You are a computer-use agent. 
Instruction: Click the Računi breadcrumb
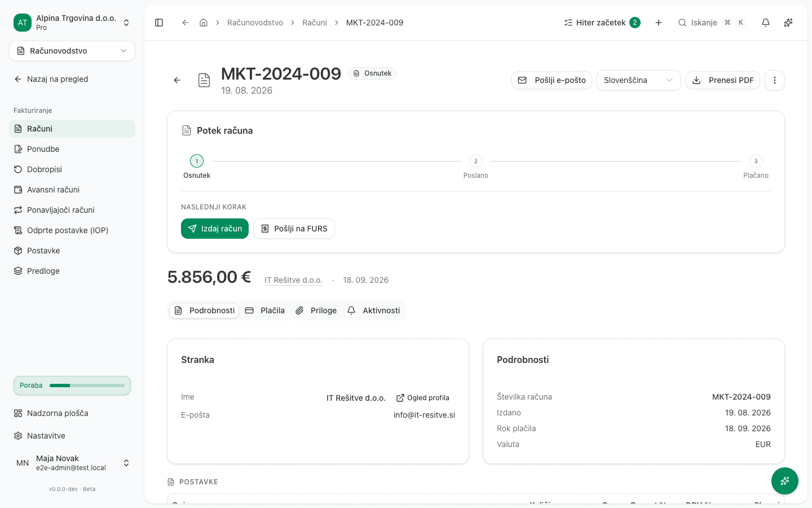(x=315, y=23)
